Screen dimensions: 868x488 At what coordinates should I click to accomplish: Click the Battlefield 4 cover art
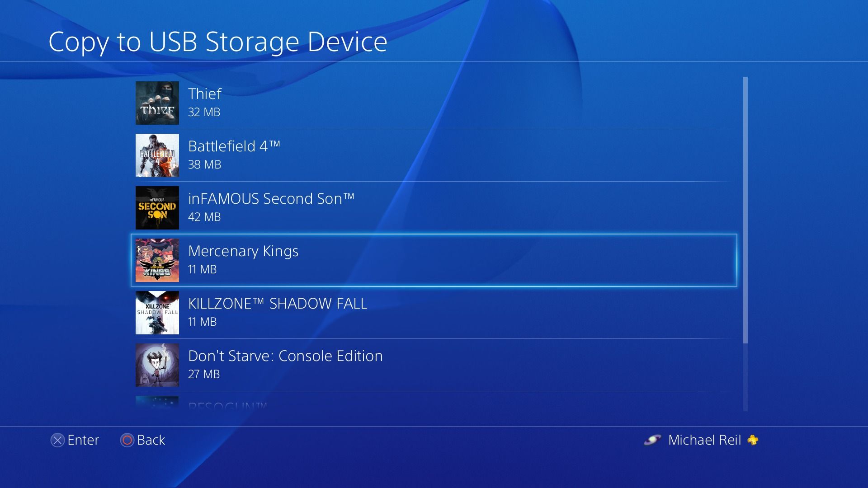click(157, 155)
